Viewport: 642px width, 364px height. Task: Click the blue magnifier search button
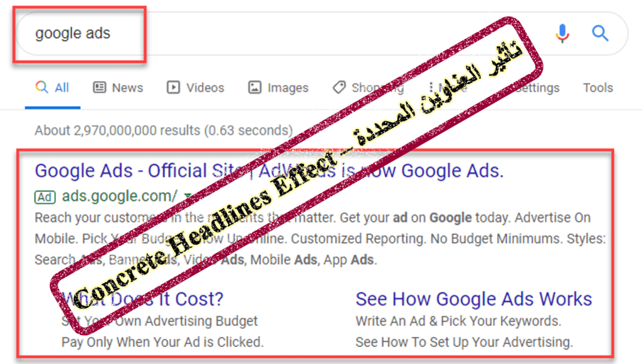[600, 33]
